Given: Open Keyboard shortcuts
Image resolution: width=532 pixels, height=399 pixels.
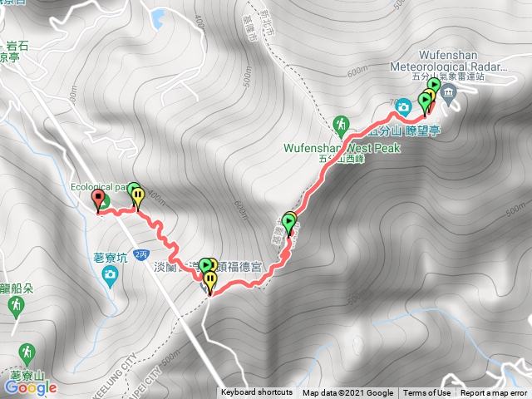Looking at the screenshot, I should pyautogui.click(x=257, y=392).
